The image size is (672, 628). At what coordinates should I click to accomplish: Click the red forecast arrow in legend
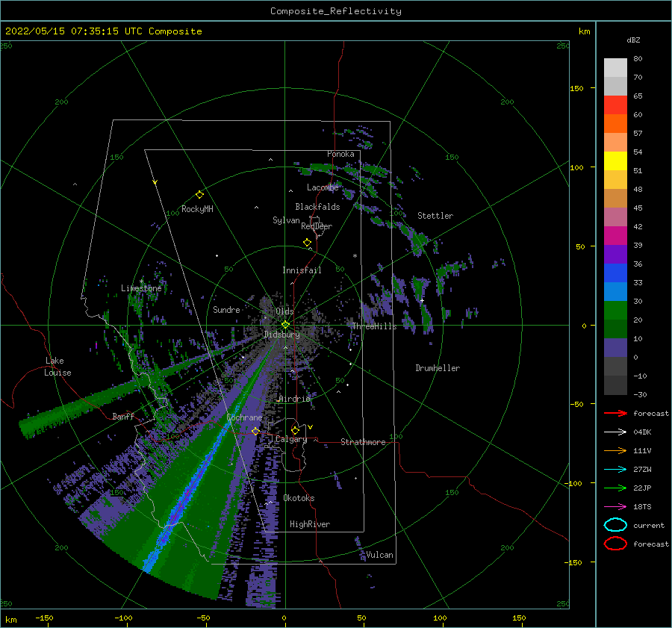click(x=615, y=413)
